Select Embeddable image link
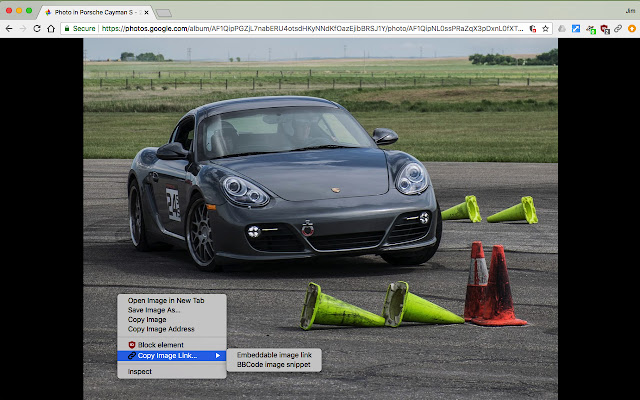Viewport: 640px width, 400px height. coord(274,355)
